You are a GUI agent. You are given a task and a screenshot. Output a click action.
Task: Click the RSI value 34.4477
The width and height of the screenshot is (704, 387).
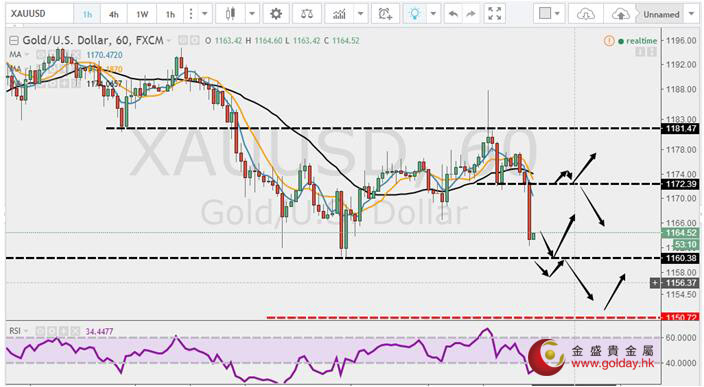point(99,331)
